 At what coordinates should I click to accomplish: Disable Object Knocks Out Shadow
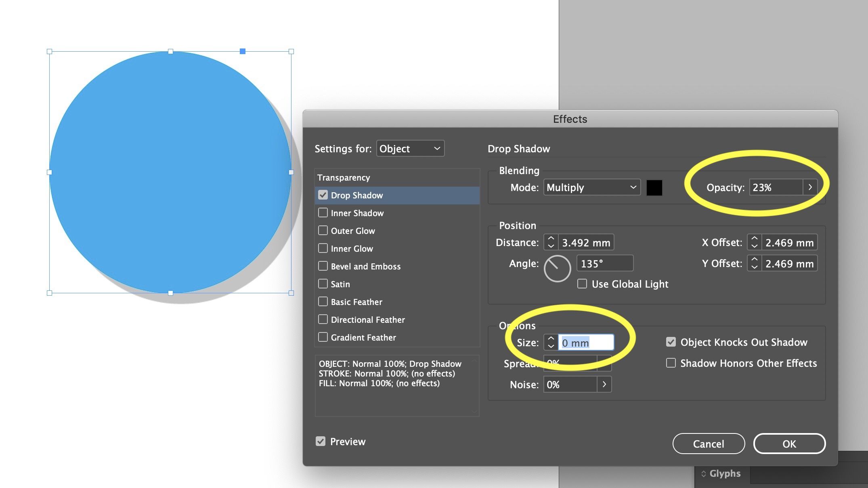tap(671, 341)
